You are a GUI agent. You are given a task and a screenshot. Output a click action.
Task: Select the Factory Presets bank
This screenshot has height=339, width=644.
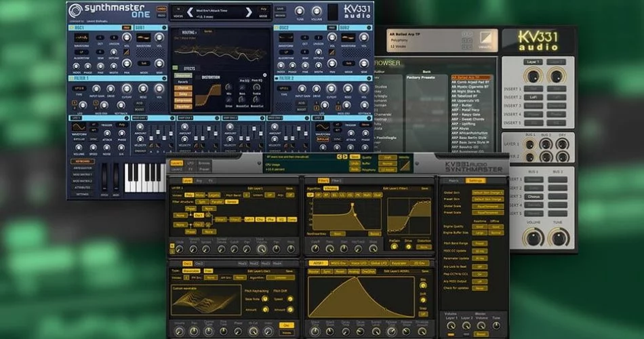point(420,77)
